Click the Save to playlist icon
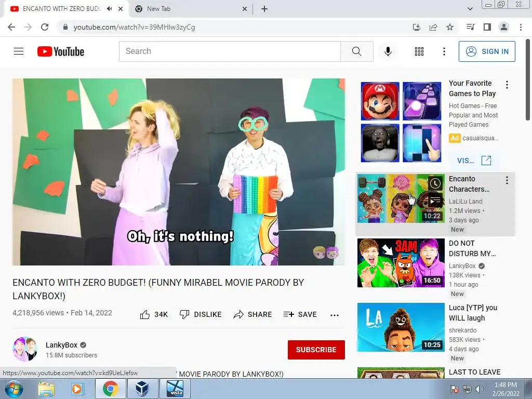The height and width of the screenshot is (399, 532). tap(289, 314)
